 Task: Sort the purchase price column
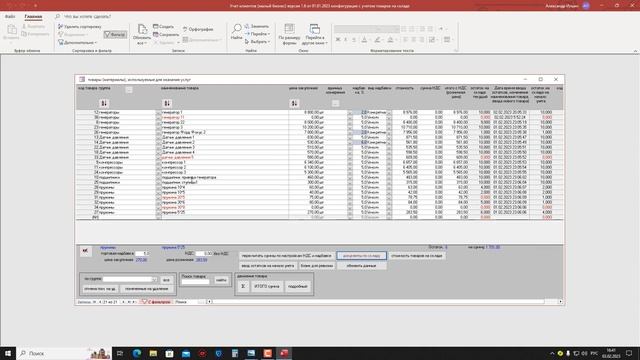[294, 103]
